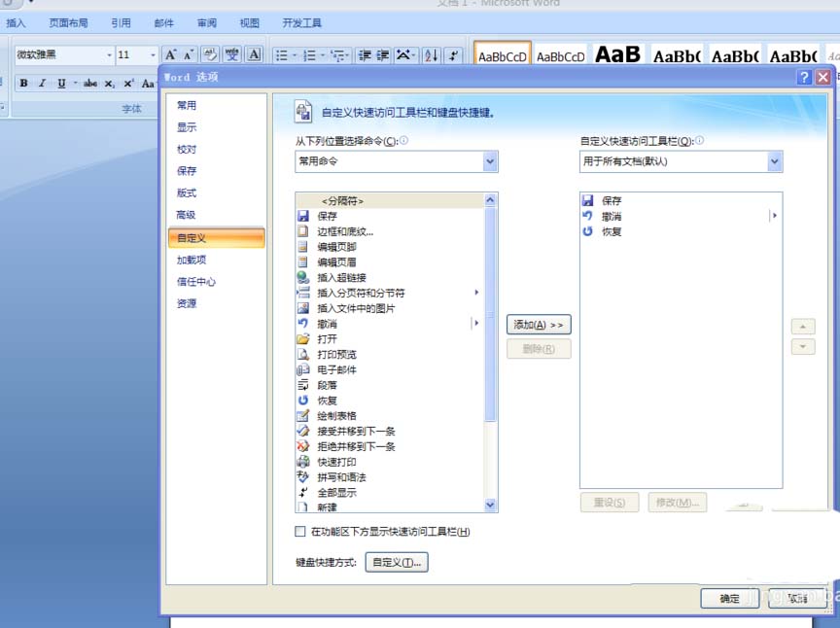840x628 pixels.
Task: Click the Sort (A-Z) icon
Action: 432,55
